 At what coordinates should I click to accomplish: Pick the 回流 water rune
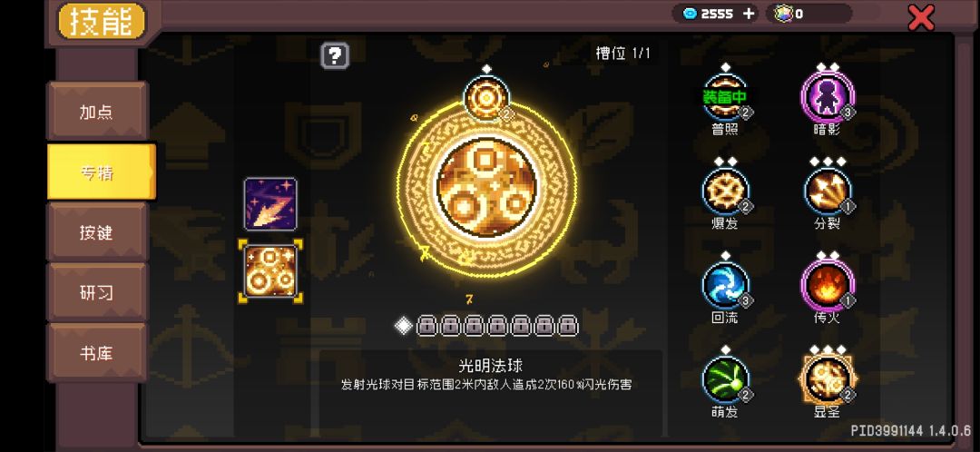[726, 286]
